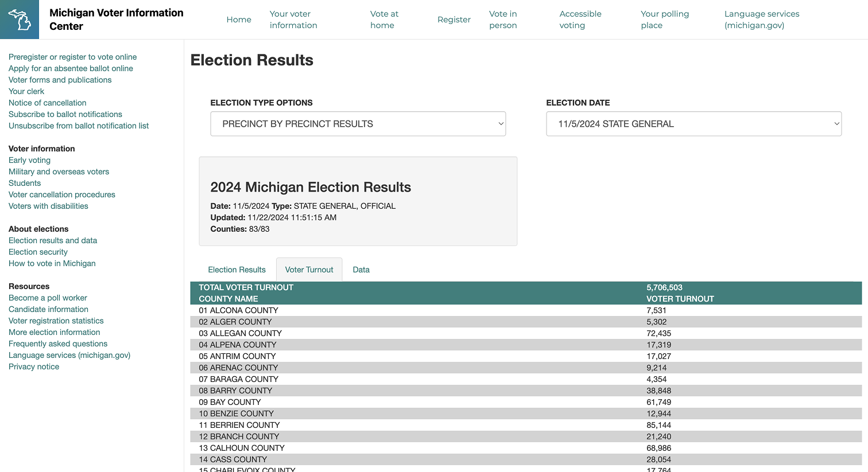Open Voters with disabilities link
Image resolution: width=868 pixels, height=472 pixels.
coord(48,206)
